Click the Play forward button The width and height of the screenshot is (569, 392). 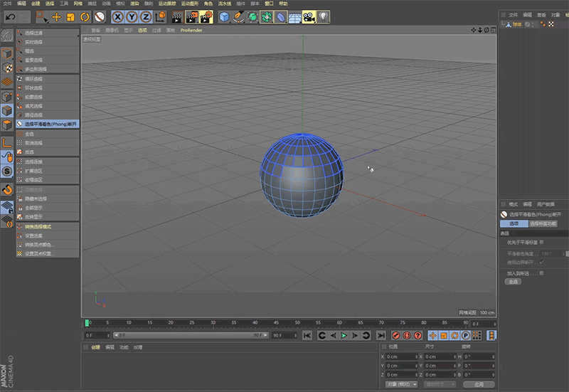click(344, 335)
